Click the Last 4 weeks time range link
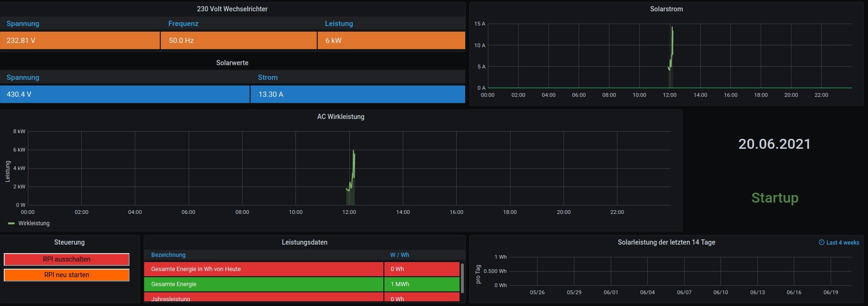 coord(842,243)
